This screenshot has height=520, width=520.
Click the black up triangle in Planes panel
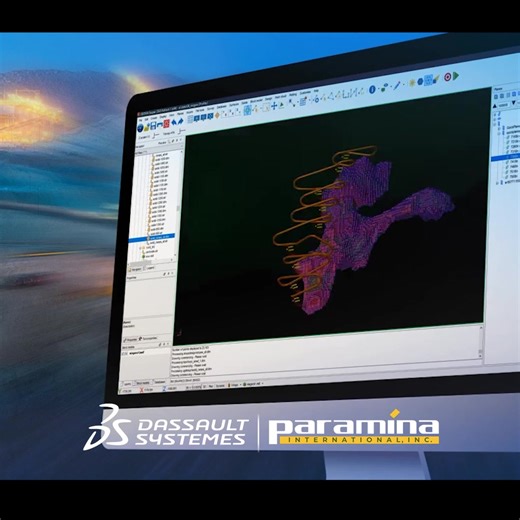coord(495,106)
